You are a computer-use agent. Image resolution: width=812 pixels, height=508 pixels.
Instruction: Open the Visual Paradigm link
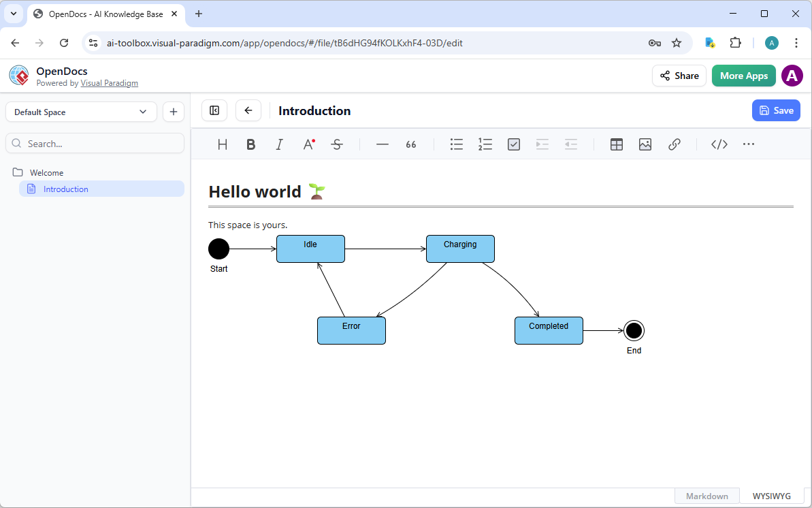click(x=109, y=82)
